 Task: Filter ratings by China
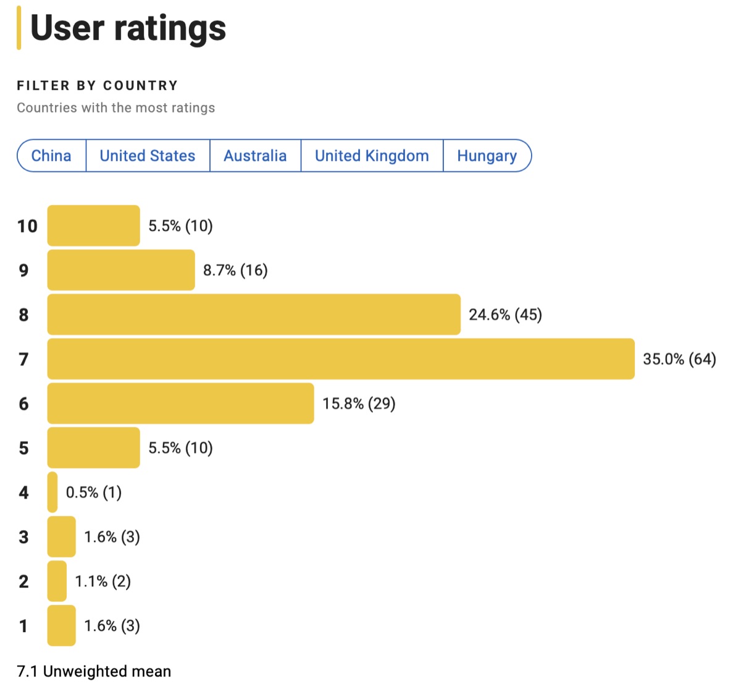click(x=51, y=156)
